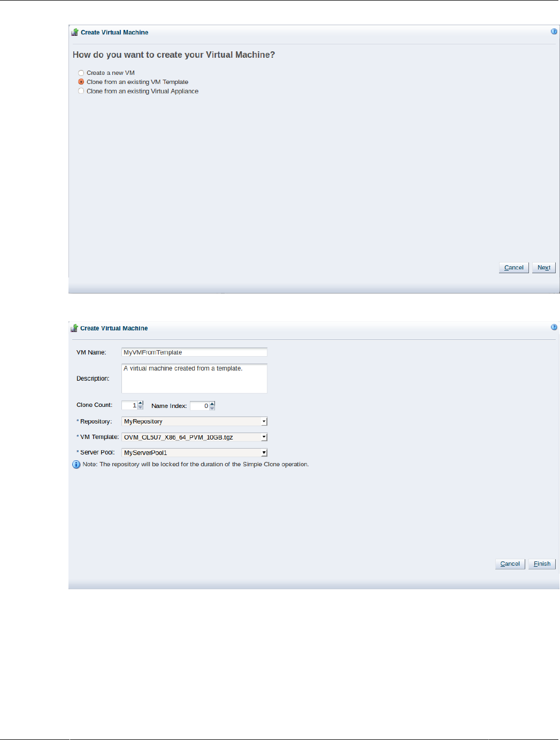The image size is (560, 740).
Task: Click the Create Virtual Machine icon in top dialog title
Action: click(x=75, y=32)
